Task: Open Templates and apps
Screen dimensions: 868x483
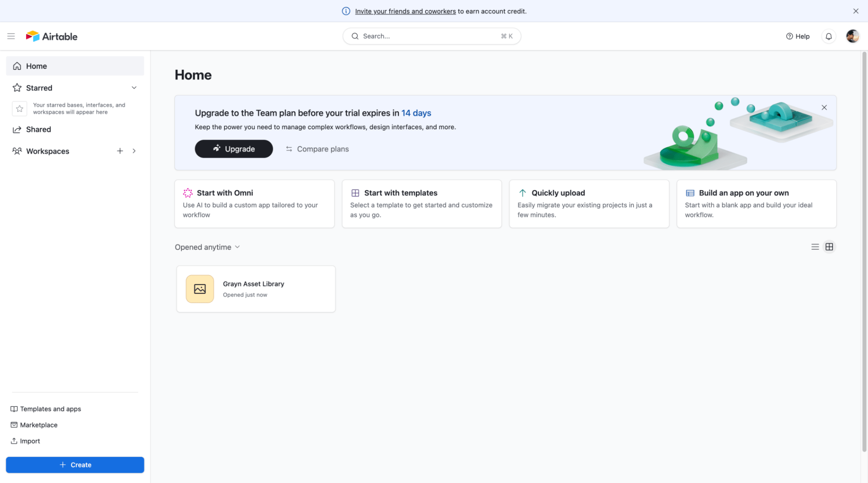Action: click(46, 409)
